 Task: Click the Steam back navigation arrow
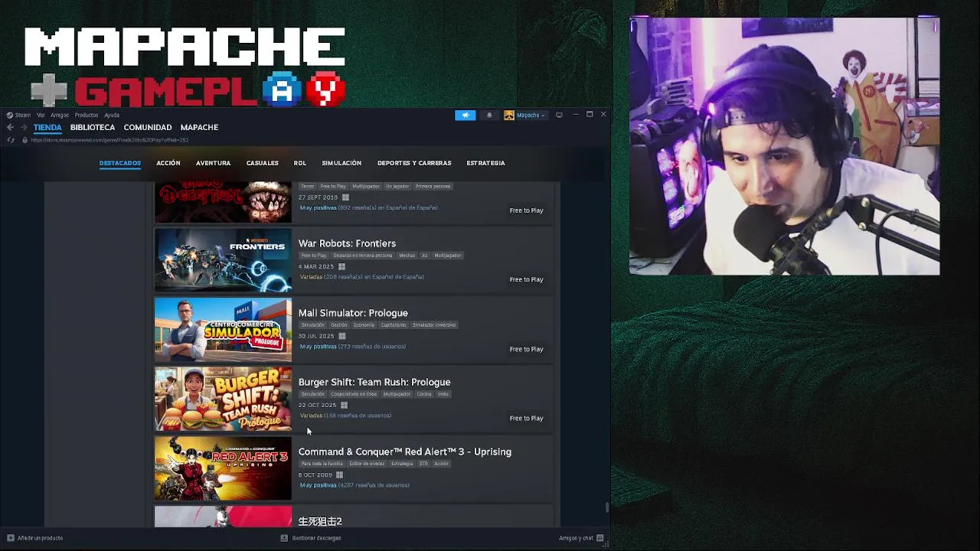pyautogui.click(x=10, y=128)
